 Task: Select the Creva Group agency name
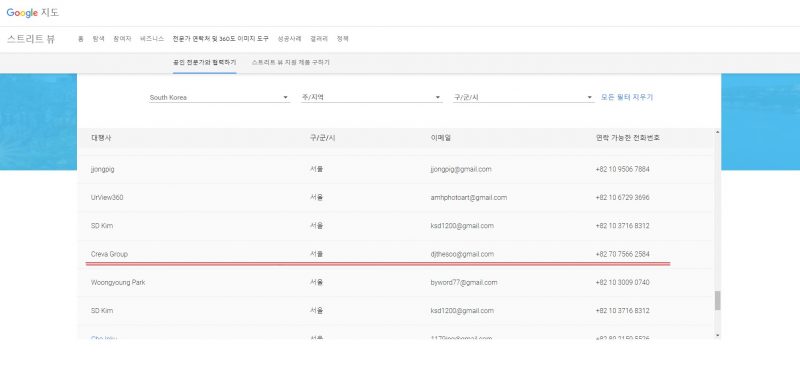(109, 254)
